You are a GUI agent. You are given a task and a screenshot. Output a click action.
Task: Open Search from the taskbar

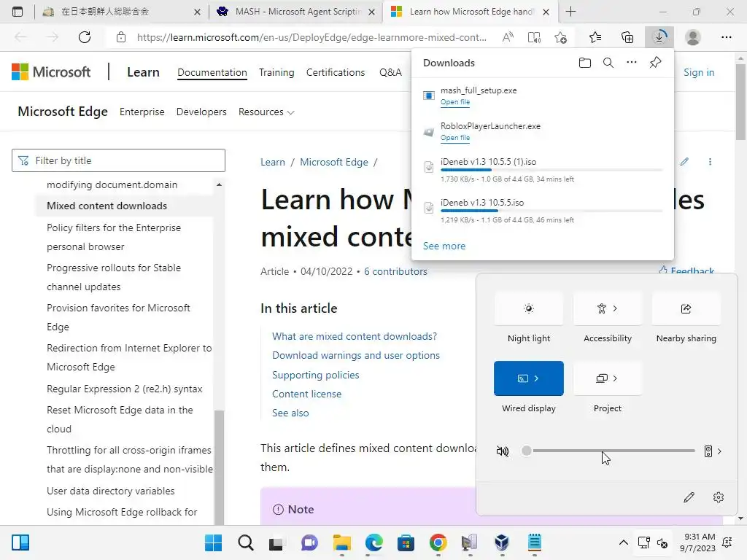(x=245, y=542)
